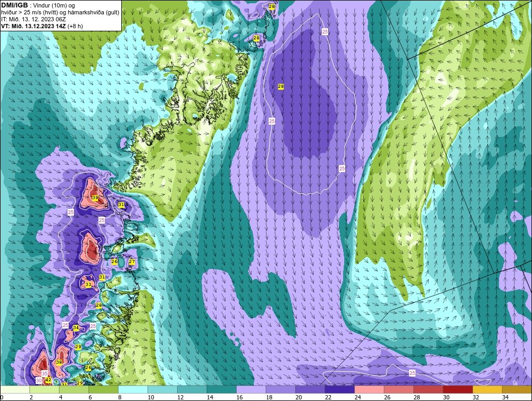Click the 4–6 m/s color legend swatch

pyautogui.click(x=74, y=389)
